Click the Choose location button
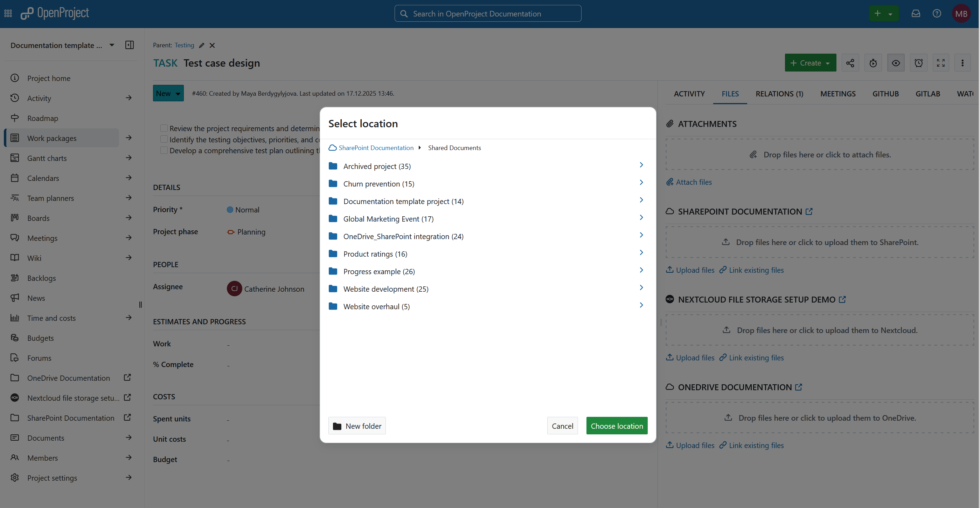This screenshot has height=508, width=980. 617,426
